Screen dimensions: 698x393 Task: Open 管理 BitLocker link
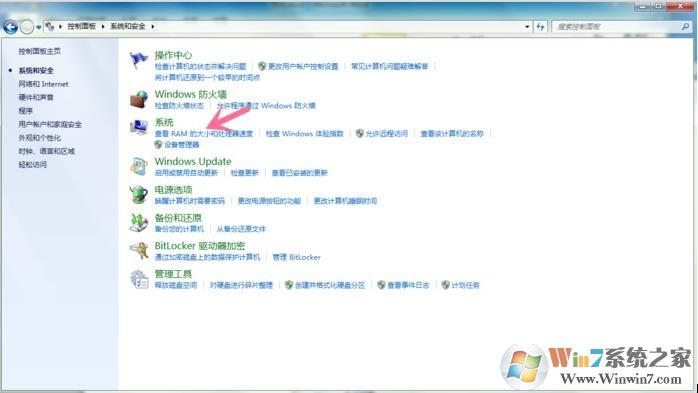pyautogui.click(x=296, y=257)
